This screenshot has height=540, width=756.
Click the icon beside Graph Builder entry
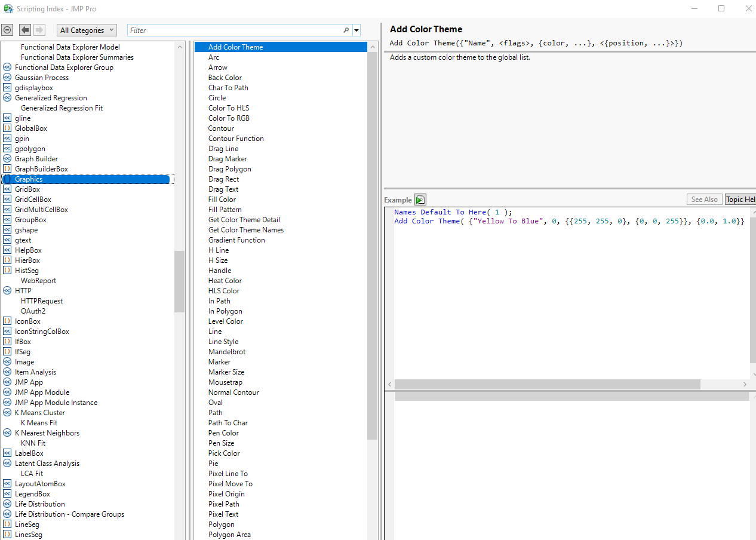(x=7, y=158)
